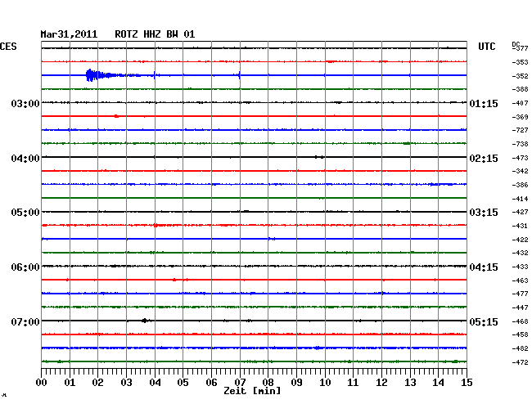Select DC offset value -422

521,240
